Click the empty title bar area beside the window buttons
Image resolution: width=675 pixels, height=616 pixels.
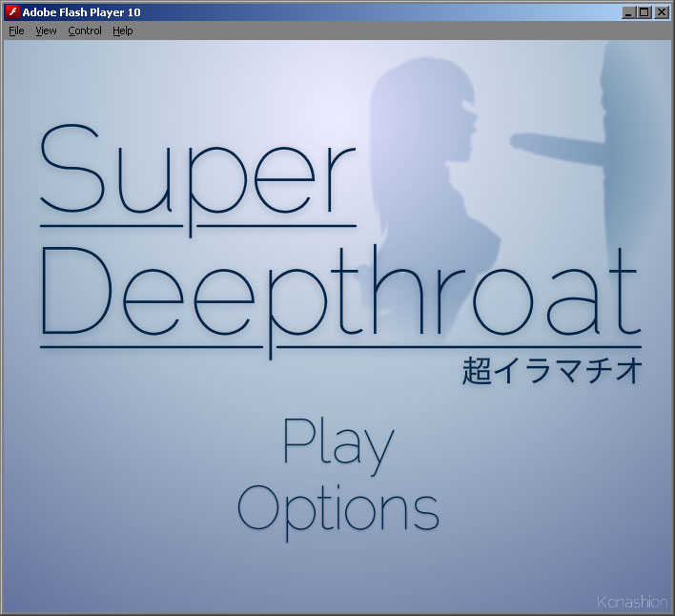click(x=429, y=12)
